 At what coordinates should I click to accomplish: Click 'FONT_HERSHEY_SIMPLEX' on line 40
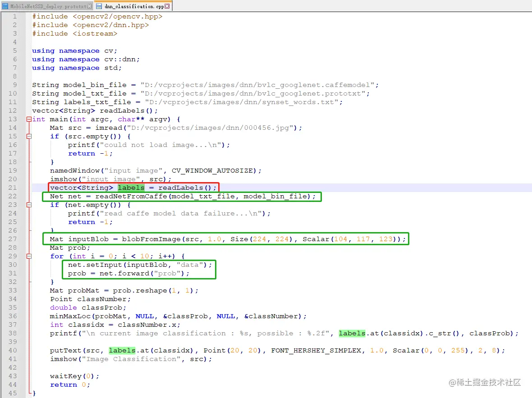(316, 350)
